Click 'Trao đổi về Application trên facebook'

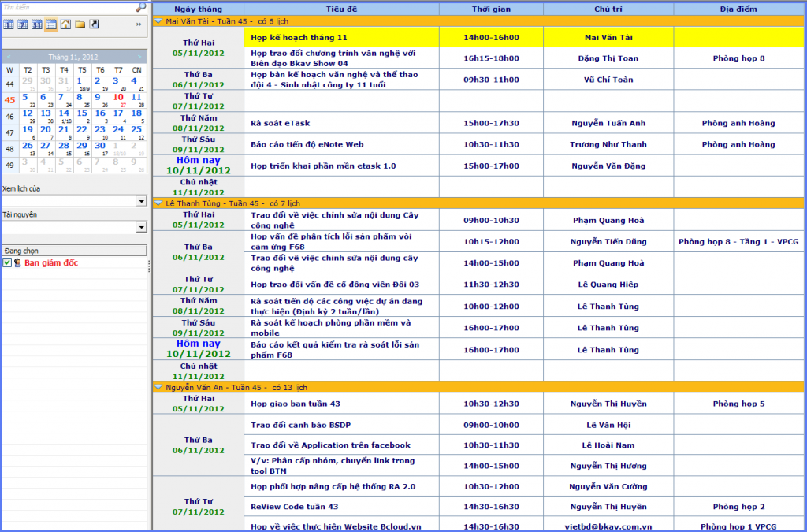point(330,445)
